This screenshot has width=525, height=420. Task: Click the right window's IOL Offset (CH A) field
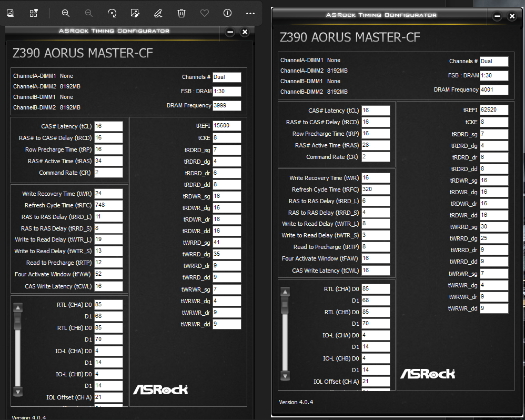click(376, 382)
